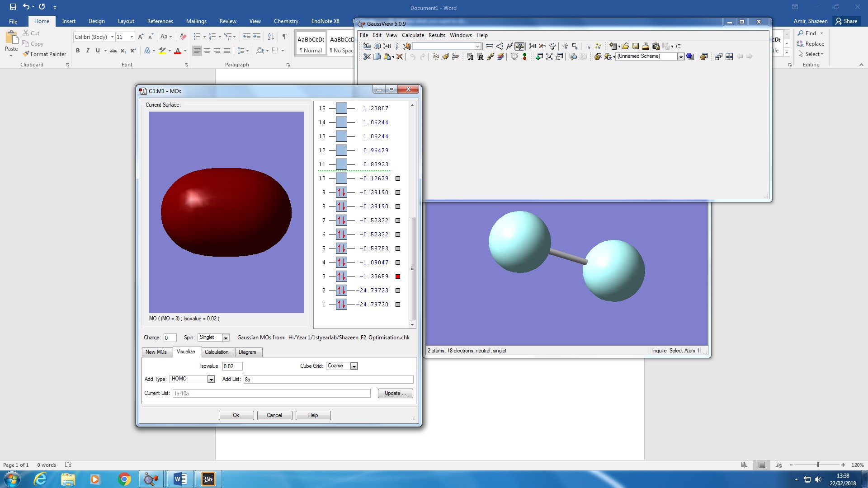The image size is (868, 488).
Task: Click the GaussView Print icon
Action: point(646,46)
